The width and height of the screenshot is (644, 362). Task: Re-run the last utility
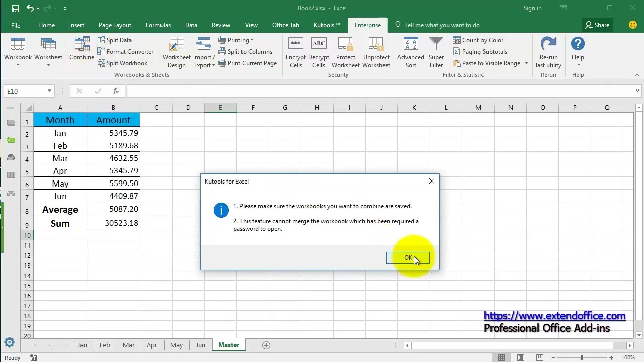coord(548,52)
